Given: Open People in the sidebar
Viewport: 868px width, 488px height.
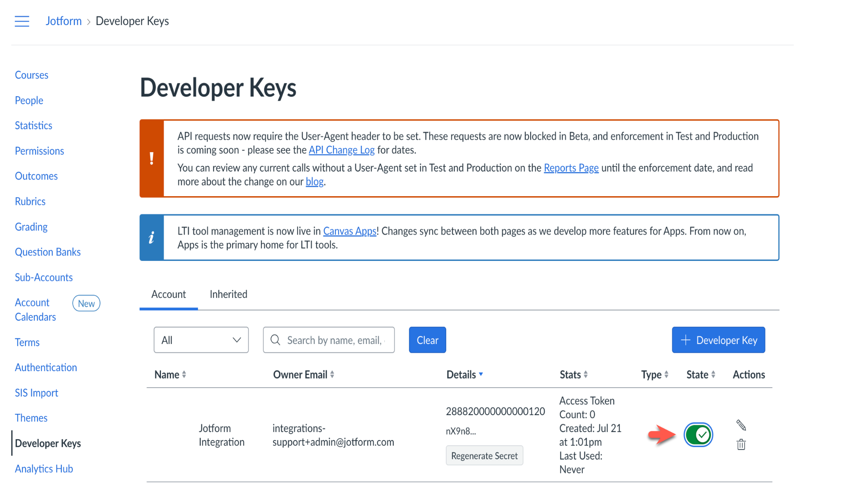Looking at the screenshot, I should tap(29, 100).
